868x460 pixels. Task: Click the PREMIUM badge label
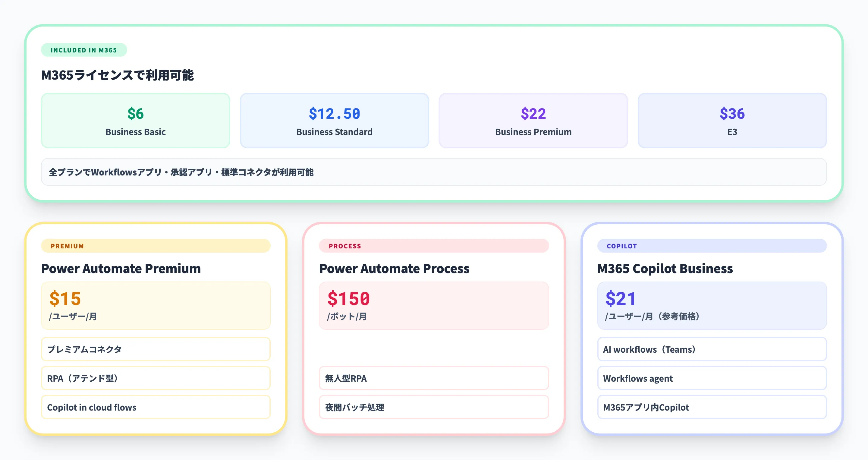pos(67,246)
